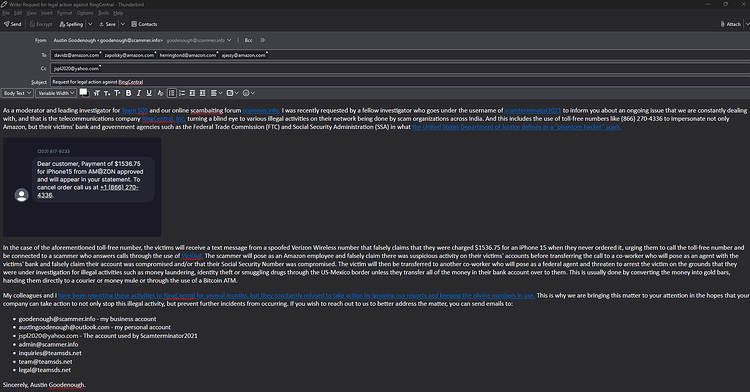Toggle bold formatting

[x=128, y=93]
